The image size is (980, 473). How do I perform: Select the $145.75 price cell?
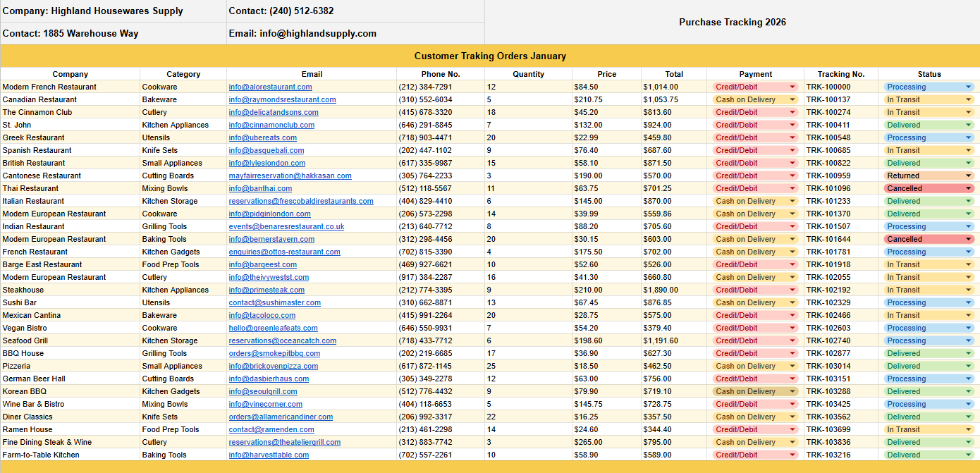point(606,404)
